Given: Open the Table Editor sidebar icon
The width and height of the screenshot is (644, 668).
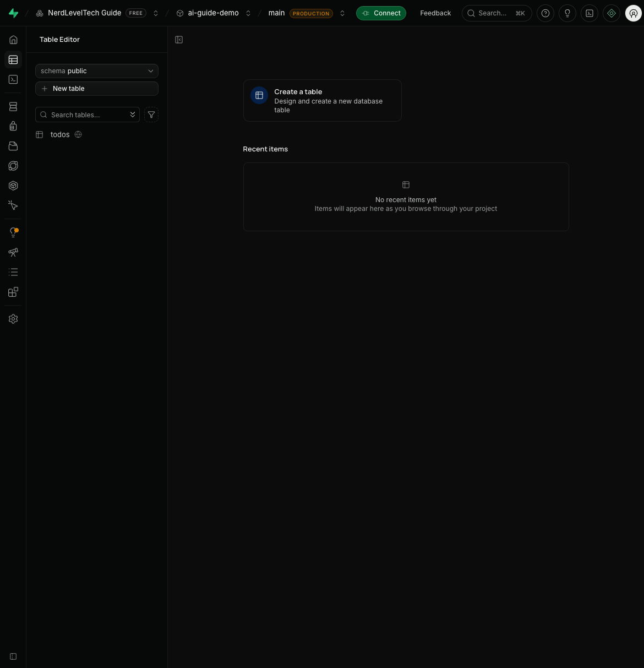Looking at the screenshot, I should [13, 59].
